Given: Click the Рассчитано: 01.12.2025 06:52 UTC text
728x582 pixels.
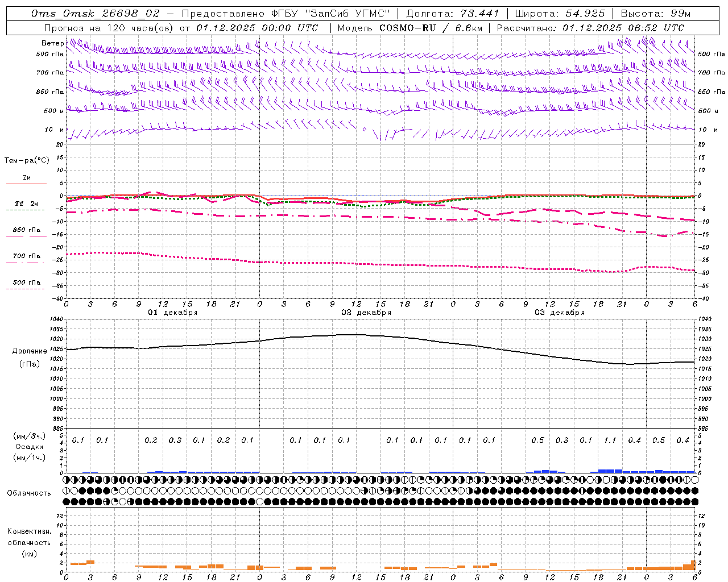Looking at the screenshot, I should pos(591,28).
